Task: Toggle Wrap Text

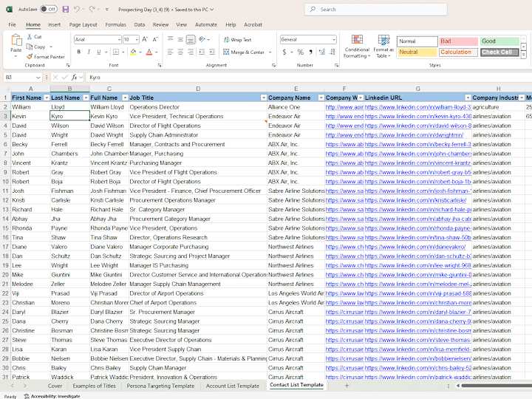Action: [x=237, y=40]
